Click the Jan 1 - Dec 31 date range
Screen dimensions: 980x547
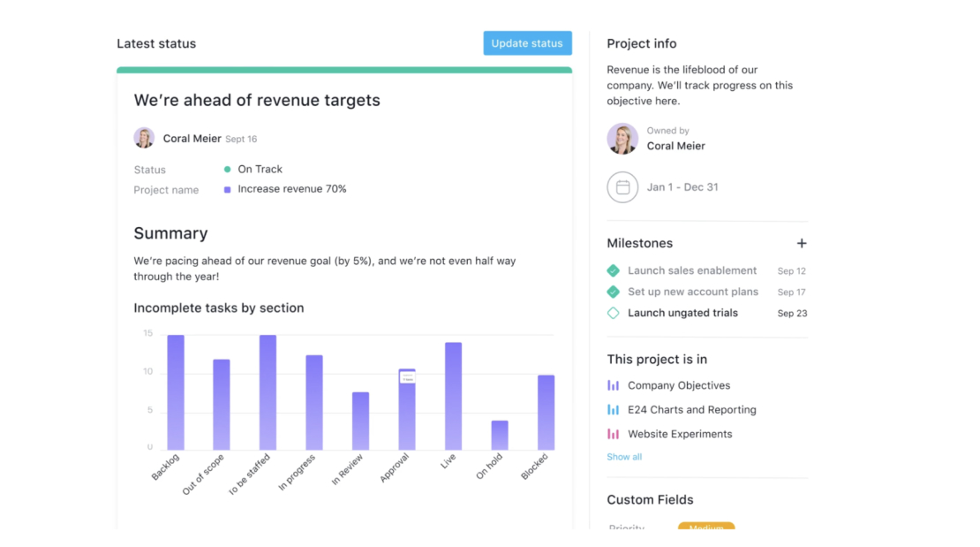click(682, 187)
